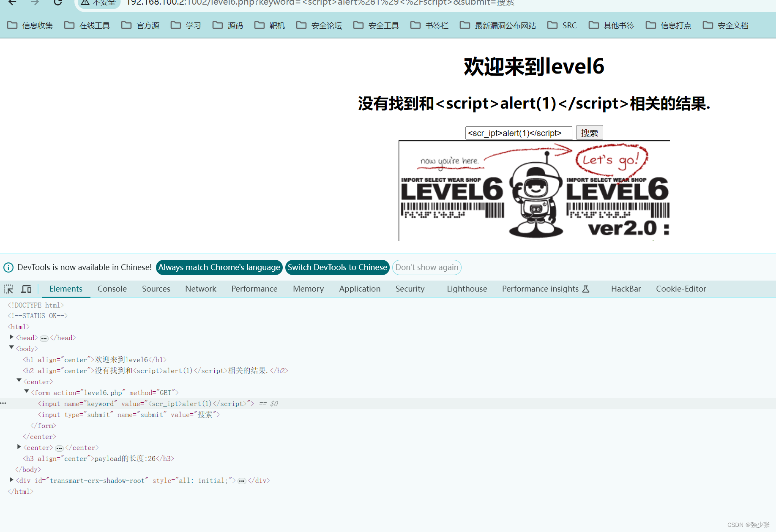Open the 官方源 bookmark folder
This screenshot has width=776, height=532.
[140, 25]
